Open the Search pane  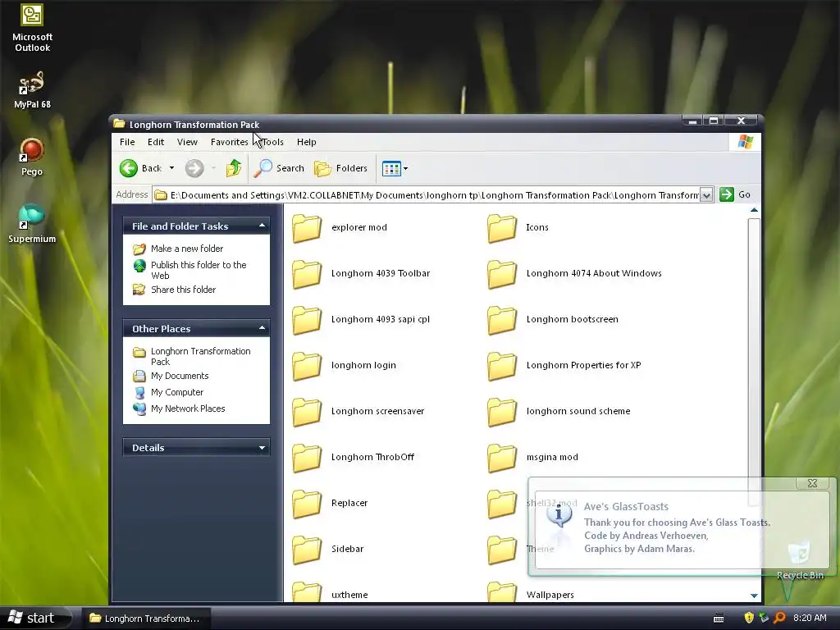click(279, 168)
